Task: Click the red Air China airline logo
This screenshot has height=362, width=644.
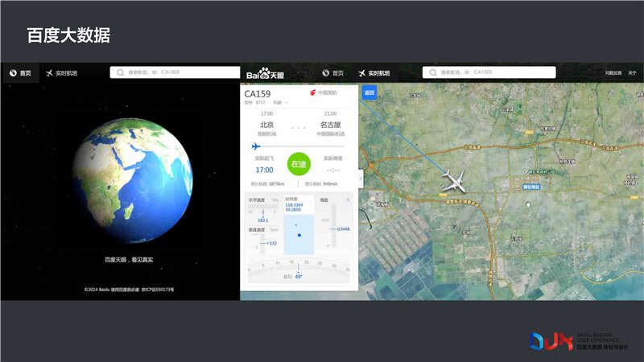Action: (x=313, y=93)
